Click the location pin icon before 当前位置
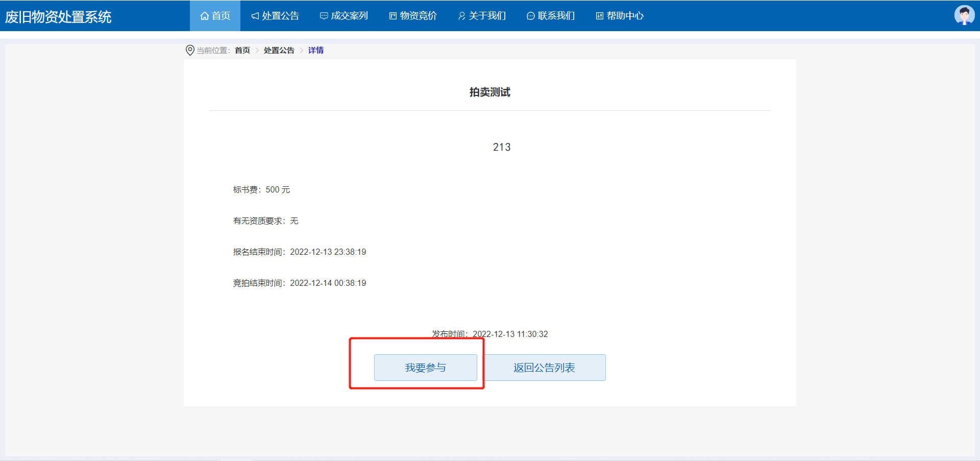Image resolution: width=980 pixels, height=461 pixels. pos(190,50)
